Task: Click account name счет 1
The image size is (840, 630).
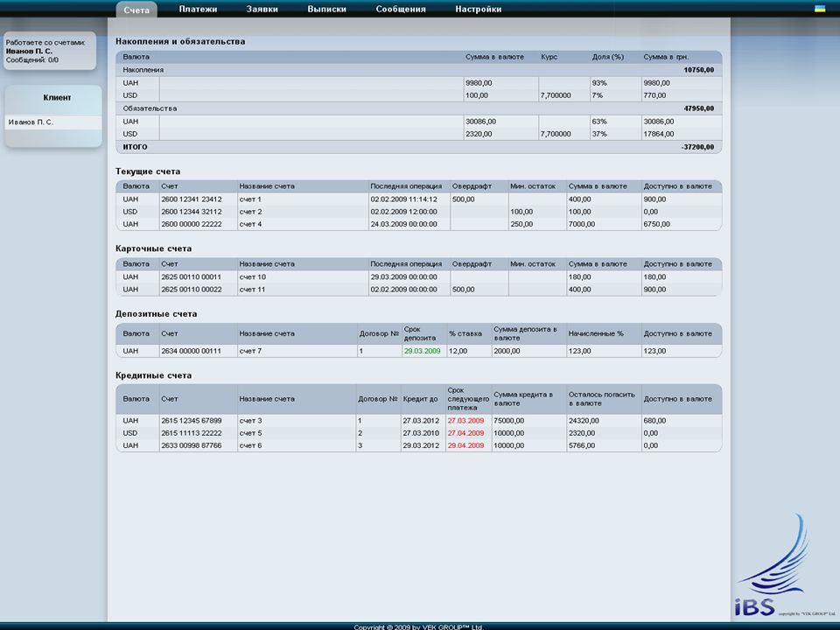Action: pyautogui.click(x=250, y=199)
